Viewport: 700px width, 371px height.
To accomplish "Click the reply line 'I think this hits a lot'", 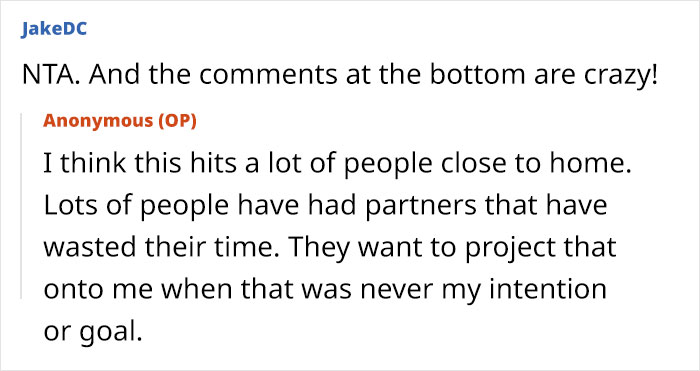I will [337, 163].
